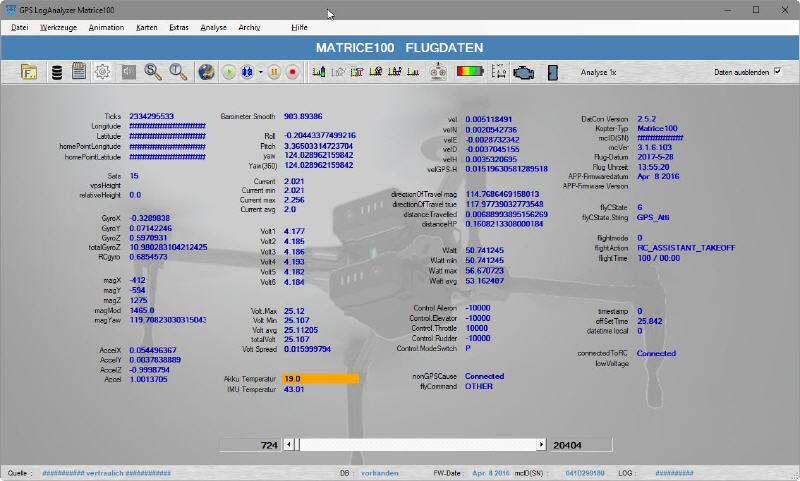The height and width of the screenshot is (481, 800).
Task: Click flightAction value RC_ASSISTANT_TAKEOFF
Action: (x=686, y=248)
